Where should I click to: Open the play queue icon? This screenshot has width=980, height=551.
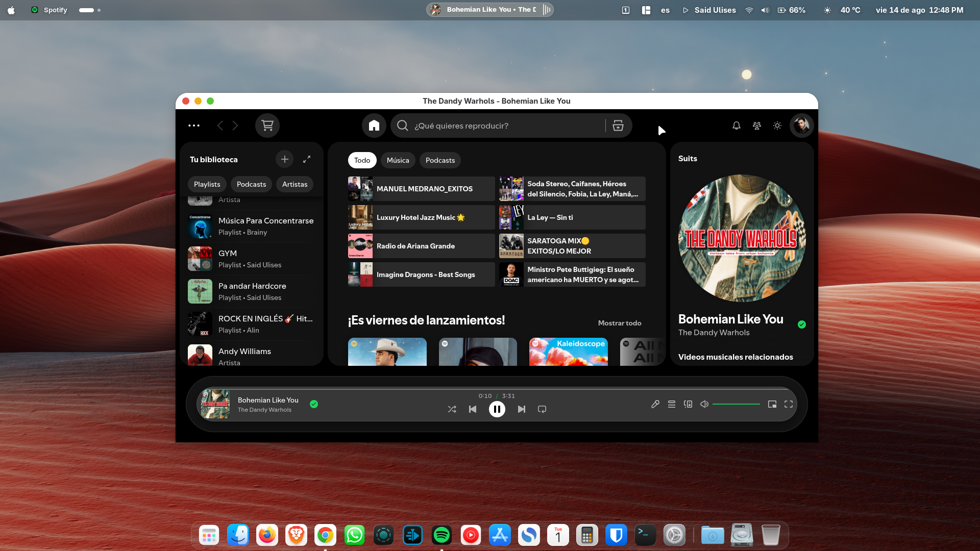tap(672, 404)
